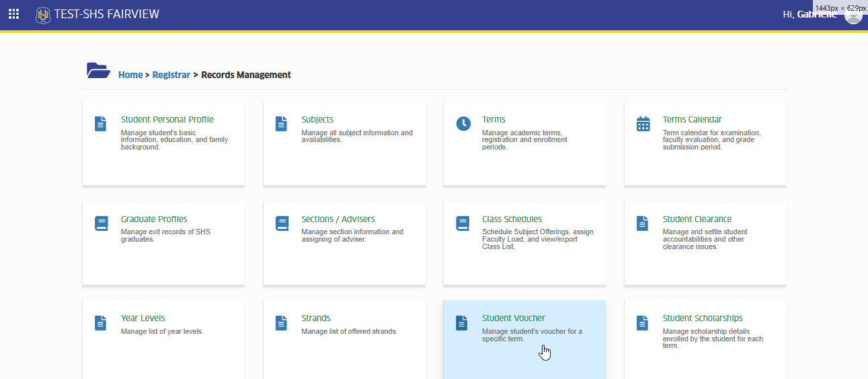Click 'Schedule Subject Offerings, assign Faculty Load' text

pyautogui.click(x=538, y=239)
